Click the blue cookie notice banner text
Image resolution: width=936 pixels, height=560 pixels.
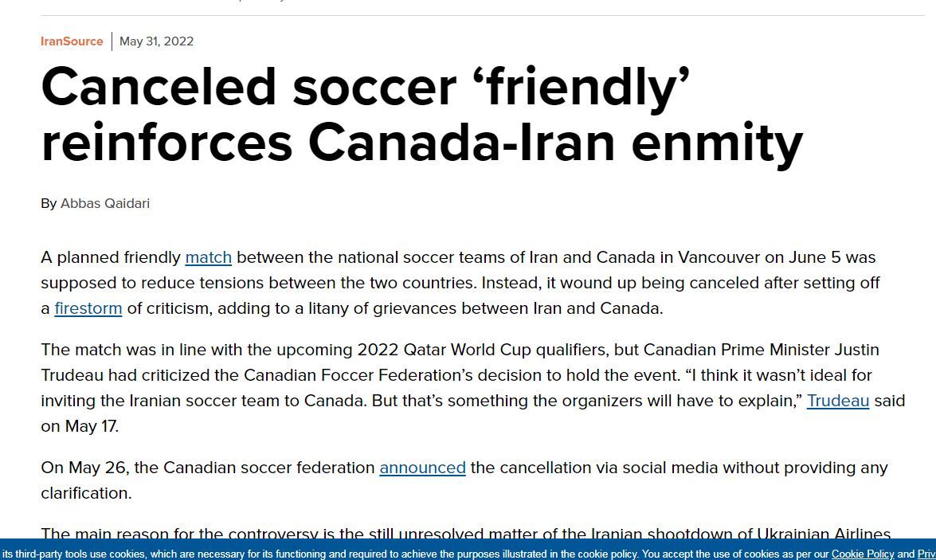(398, 554)
